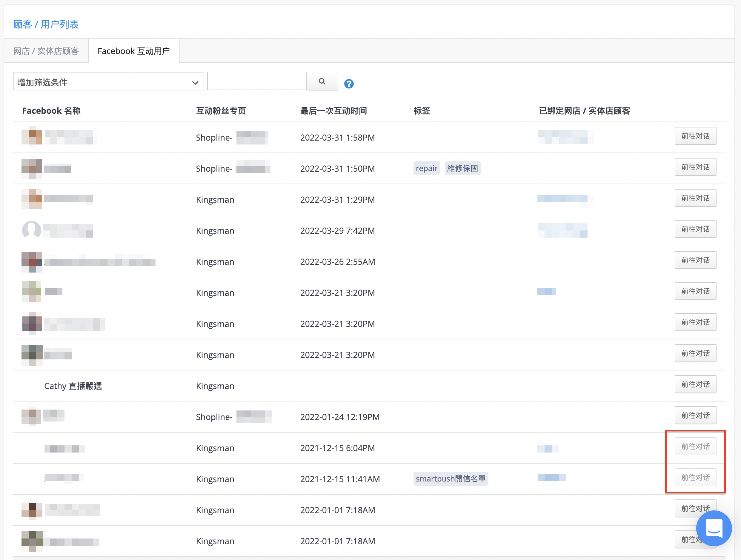Click 前往对话 for the 2022-03-31 1:50PM row

695,167
